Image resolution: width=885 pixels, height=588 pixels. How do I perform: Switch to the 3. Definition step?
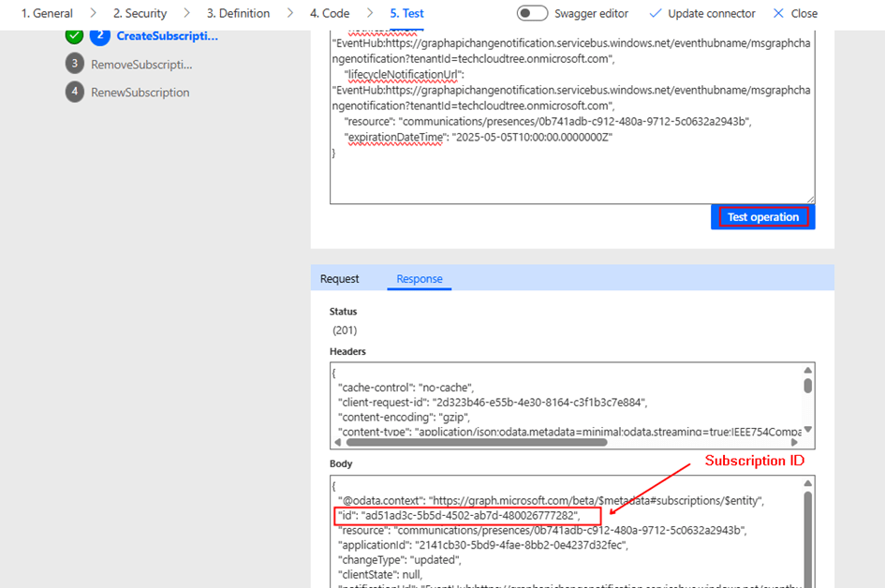pos(238,13)
